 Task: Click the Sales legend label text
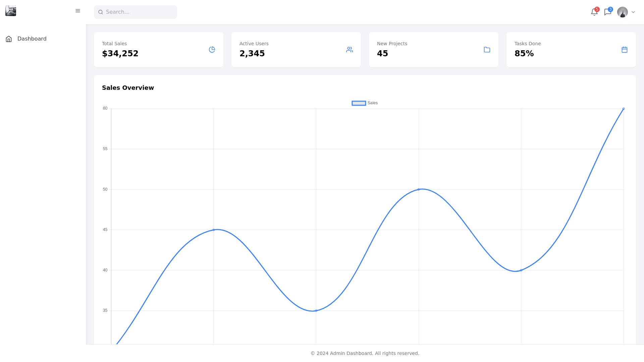[x=372, y=103]
